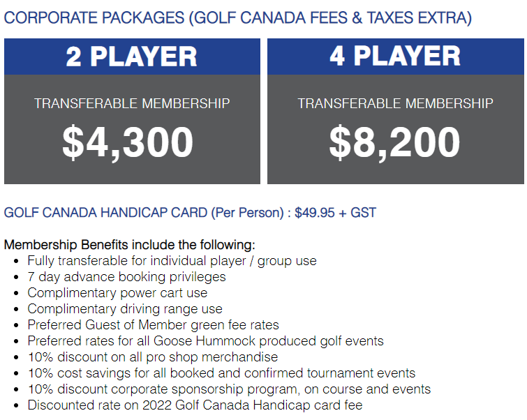Viewport: 527px width, 420px height.
Task: Click Goose Hummock produced golf events bullet
Action: pyautogui.click(x=206, y=340)
